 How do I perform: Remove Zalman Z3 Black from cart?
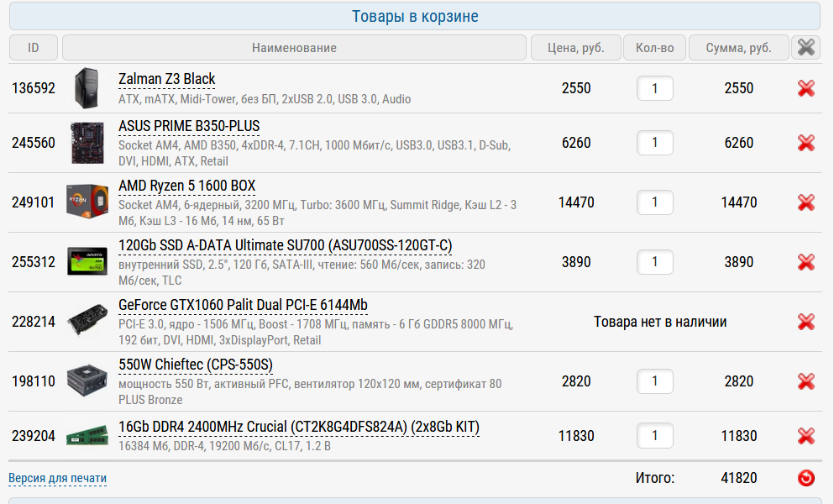pyautogui.click(x=805, y=88)
